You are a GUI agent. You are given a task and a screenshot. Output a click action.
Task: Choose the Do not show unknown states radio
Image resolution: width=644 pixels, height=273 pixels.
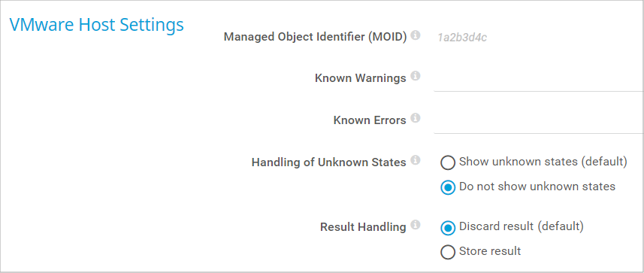pos(448,187)
